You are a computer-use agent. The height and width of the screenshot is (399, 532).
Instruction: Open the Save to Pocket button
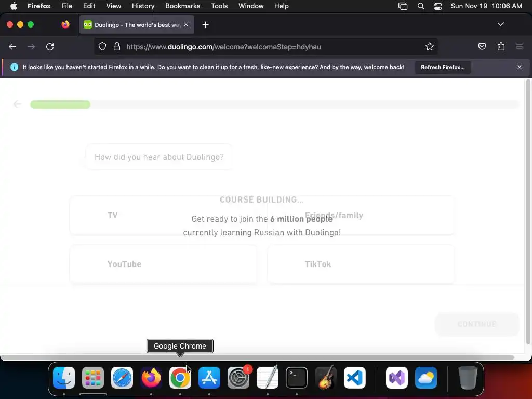[x=482, y=46]
